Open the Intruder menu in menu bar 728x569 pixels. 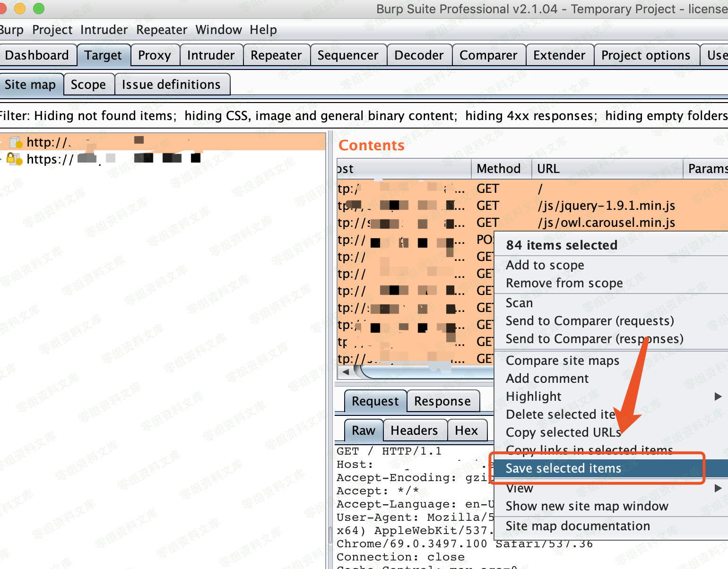pyautogui.click(x=104, y=30)
